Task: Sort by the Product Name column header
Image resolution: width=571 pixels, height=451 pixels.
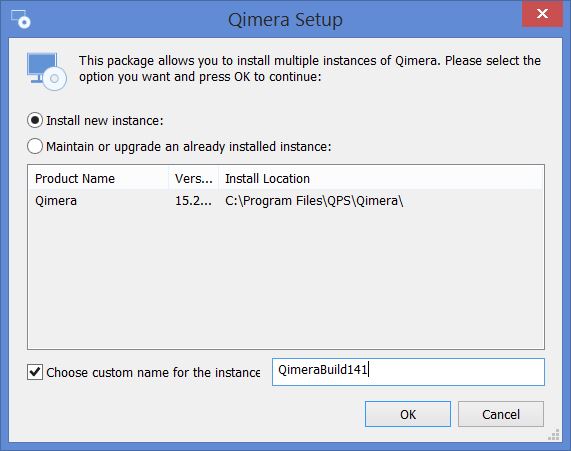Action: tap(98, 178)
